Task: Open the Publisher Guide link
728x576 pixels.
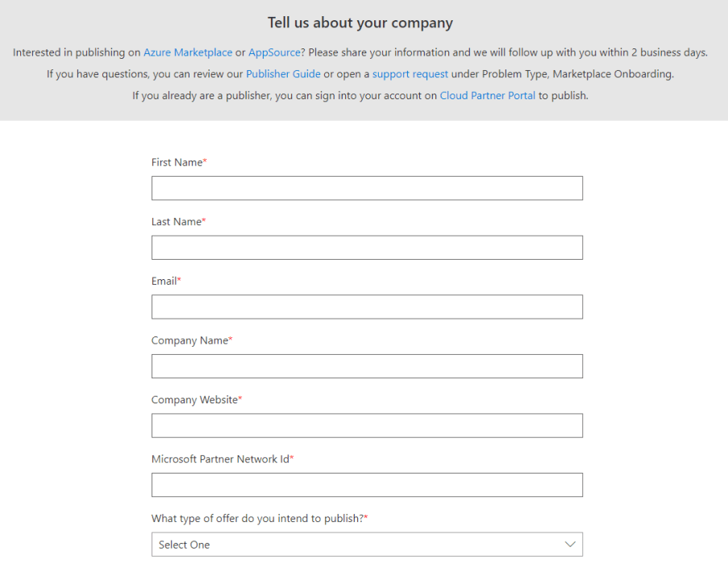Action: 283,73
